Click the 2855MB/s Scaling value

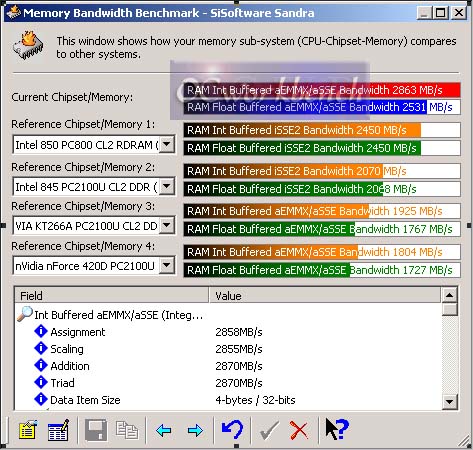pos(239,349)
